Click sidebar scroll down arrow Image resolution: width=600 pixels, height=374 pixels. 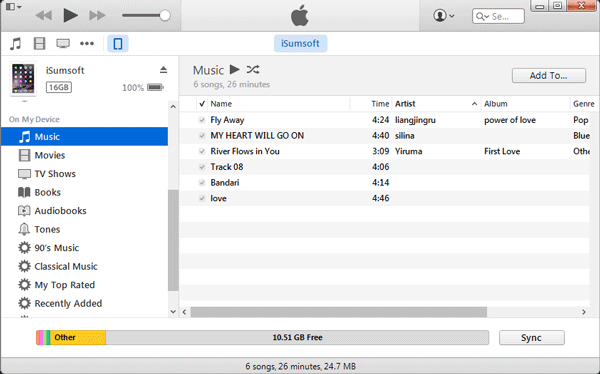click(x=173, y=312)
